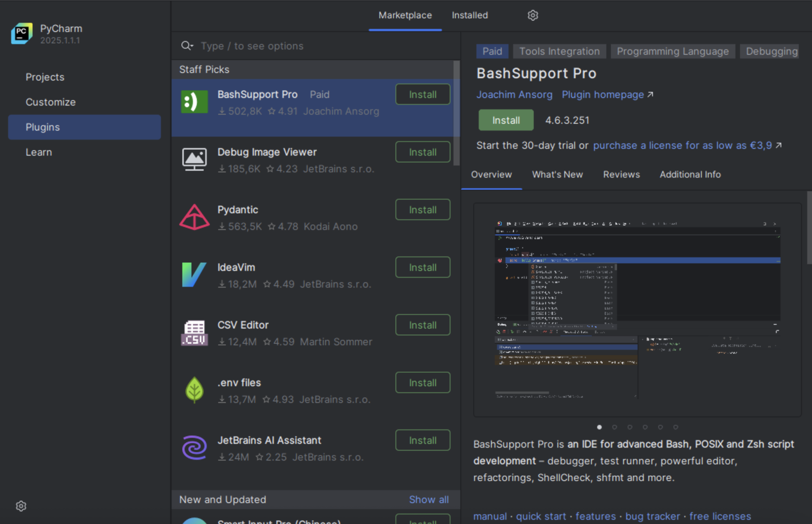Open the plugins settings gear icon
The height and width of the screenshot is (524, 812).
tap(532, 15)
